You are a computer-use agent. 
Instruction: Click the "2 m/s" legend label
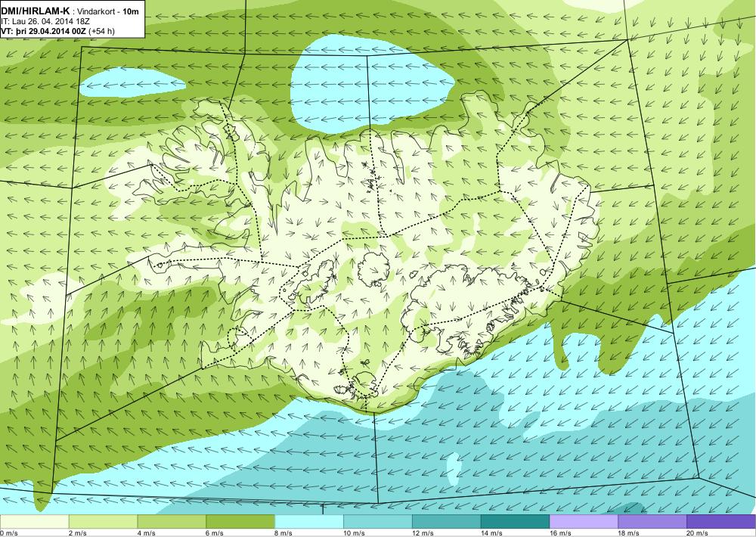pos(78,533)
